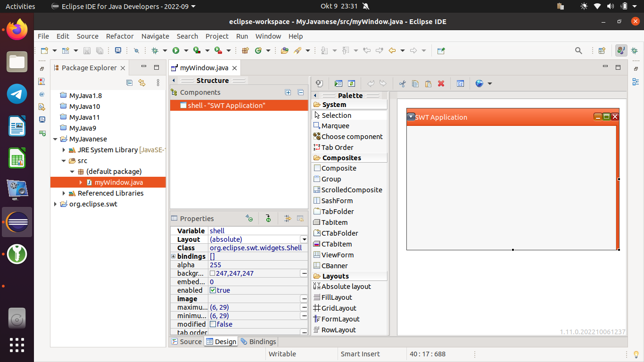Open Firefox from the Ubuntu dock
The width and height of the screenshot is (644, 362).
point(17,29)
